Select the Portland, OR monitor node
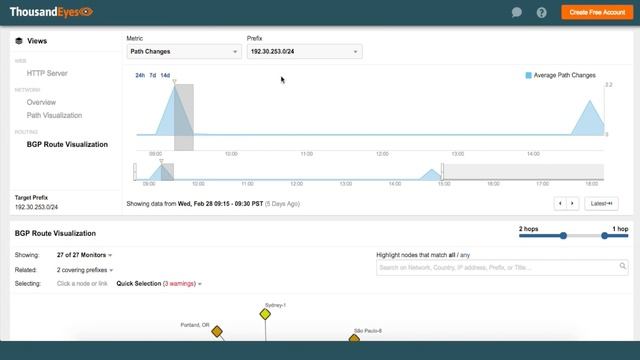The image size is (640, 360). pos(217,331)
